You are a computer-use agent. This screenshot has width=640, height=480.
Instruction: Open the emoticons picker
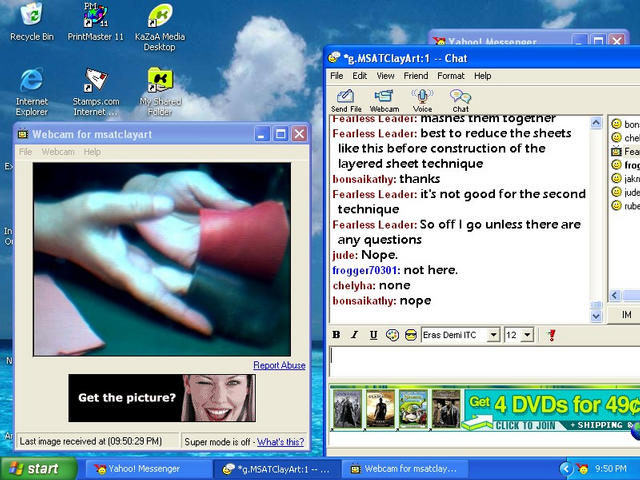click(411, 335)
